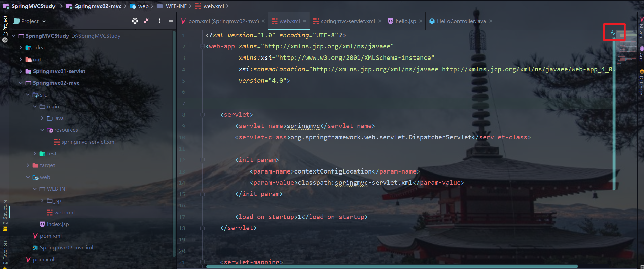Click the Project panel vertical scrollbar
The width and height of the screenshot is (644, 269).
tap(174, 144)
